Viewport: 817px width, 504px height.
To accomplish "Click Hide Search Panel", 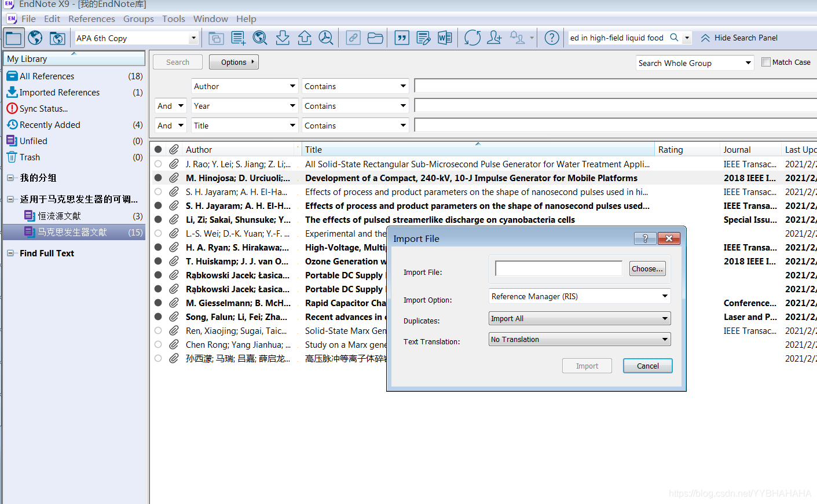I will pyautogui.click(x=739, y=38).
